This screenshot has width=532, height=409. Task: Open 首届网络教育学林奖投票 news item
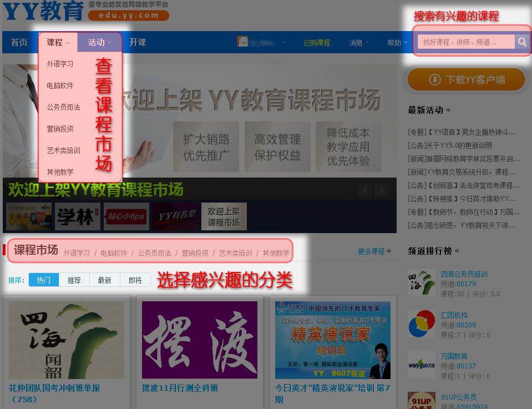coord(463,159)
